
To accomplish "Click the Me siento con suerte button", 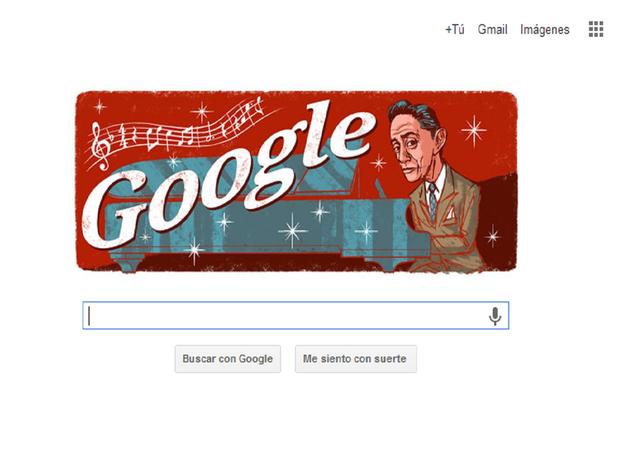I will click(x=355, y=359).
